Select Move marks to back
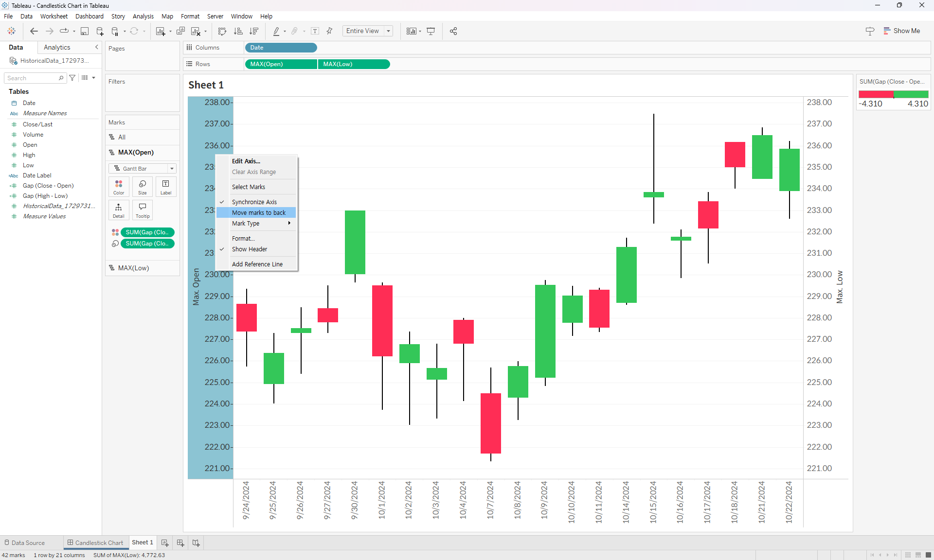 tap(258, 212)
